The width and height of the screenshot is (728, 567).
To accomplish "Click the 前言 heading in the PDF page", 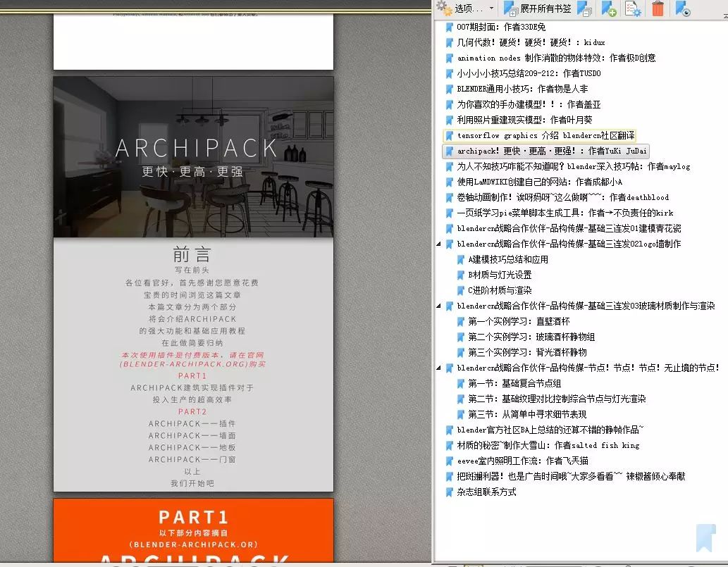I will coord(192,255).
